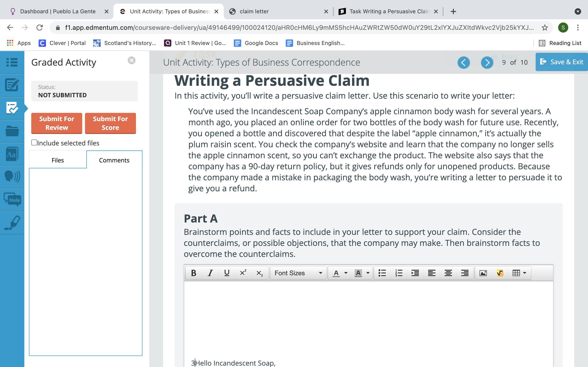Open the highlighter tool in sidebar
This screenshot has width=588, height=367.
coord(12,223)
